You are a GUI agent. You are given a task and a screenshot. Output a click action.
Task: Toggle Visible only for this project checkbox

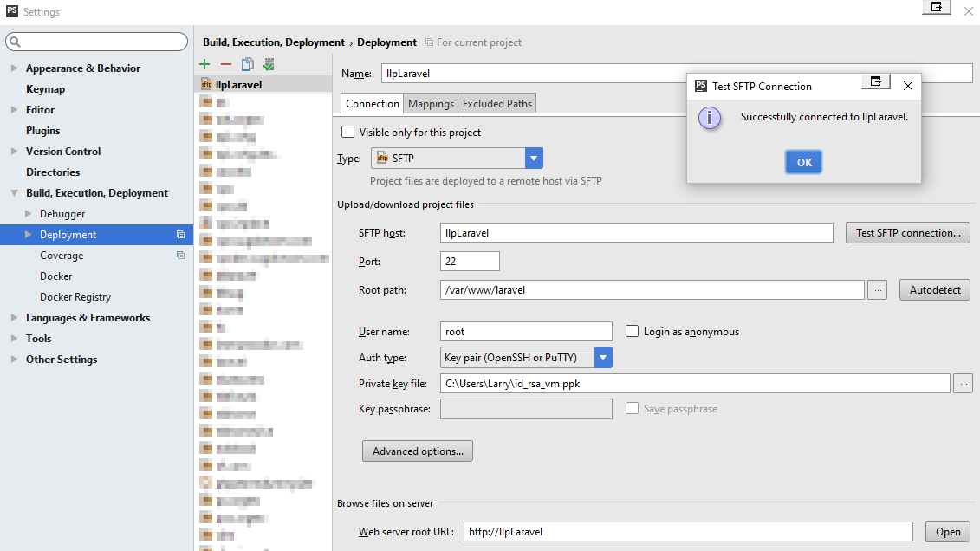(347, 132)
